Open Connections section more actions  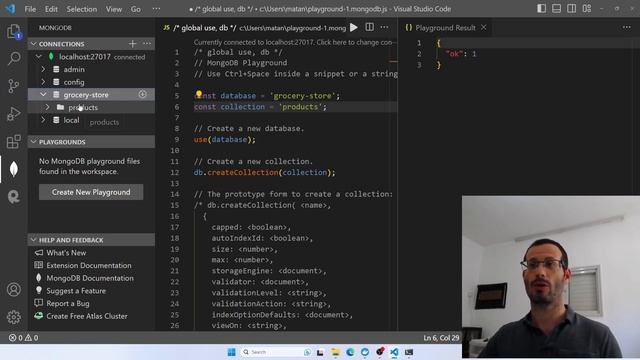click(147, 44)
